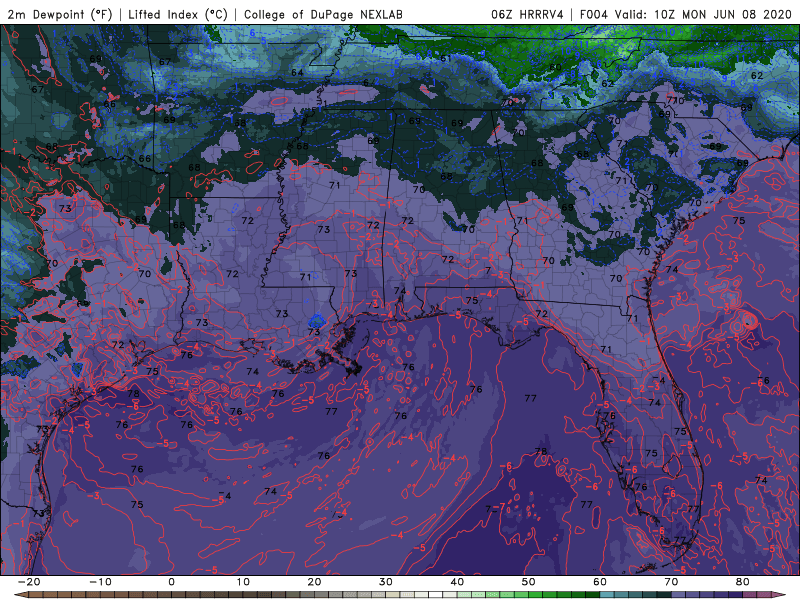Select the 20 label on the color scale

click(314, 582)
